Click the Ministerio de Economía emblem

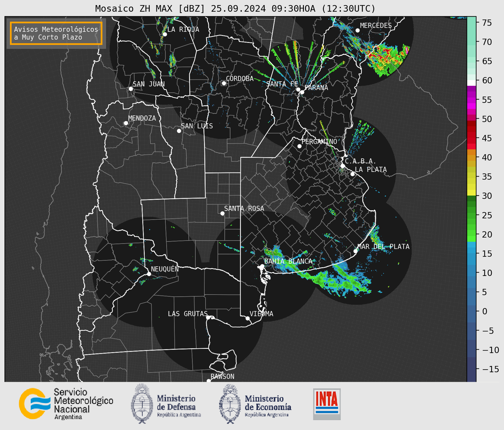[x=229, y=404]
